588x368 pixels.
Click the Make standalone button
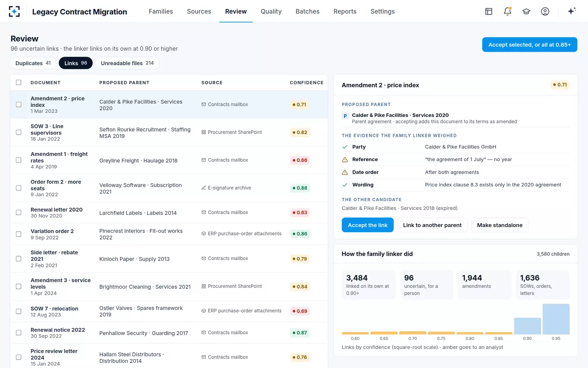[500, 225]
